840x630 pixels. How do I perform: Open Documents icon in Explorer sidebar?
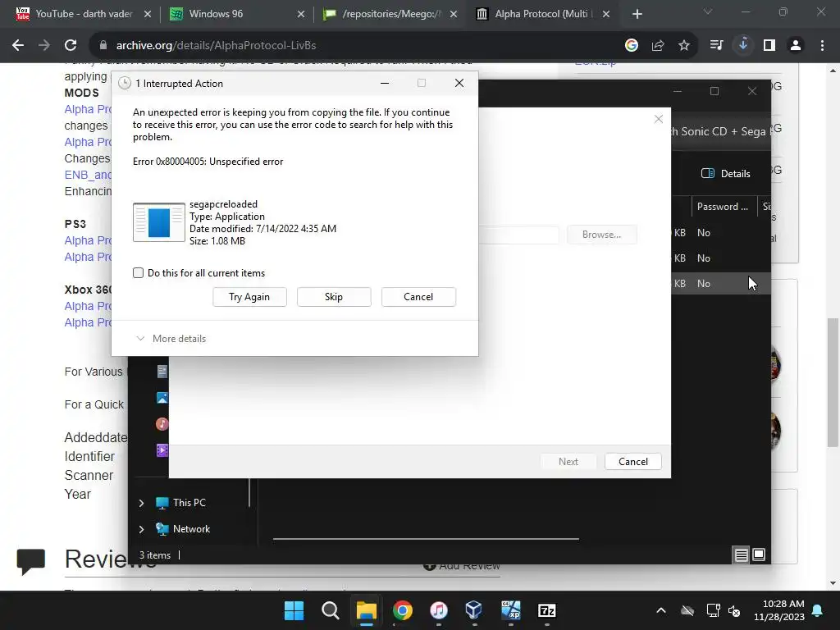[162, 372]
